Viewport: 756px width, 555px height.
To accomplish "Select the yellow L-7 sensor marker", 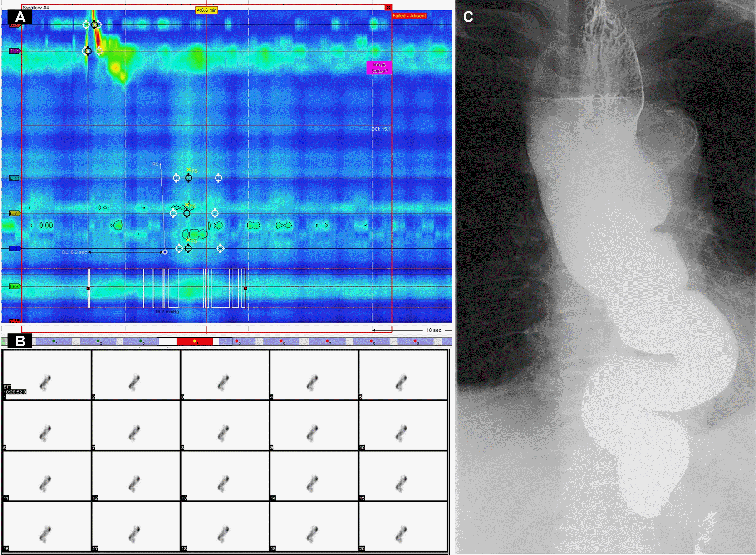I will pyautogui.click(x=15, y=213).
